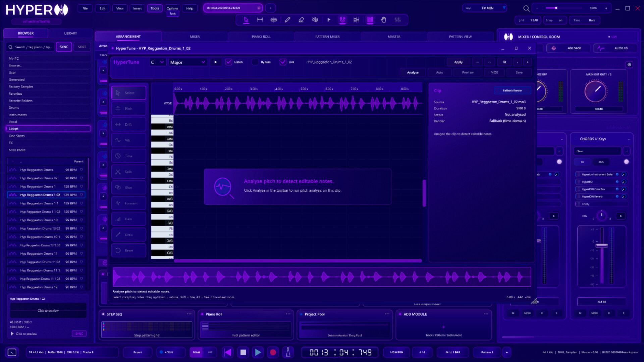Adjust the CHORDS // Keys channel volume fader
Viewport: 644px width, 362px height.
click(x=601, y=246)
